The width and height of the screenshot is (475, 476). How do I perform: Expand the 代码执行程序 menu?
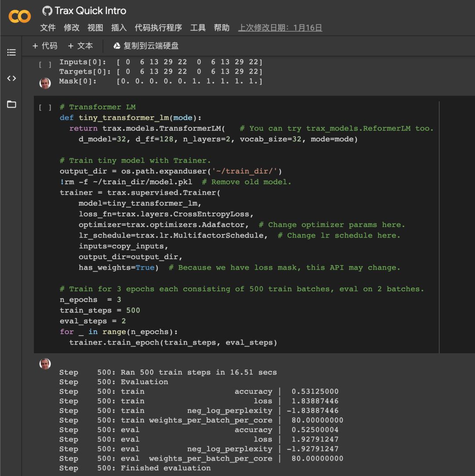coord(158,28)
